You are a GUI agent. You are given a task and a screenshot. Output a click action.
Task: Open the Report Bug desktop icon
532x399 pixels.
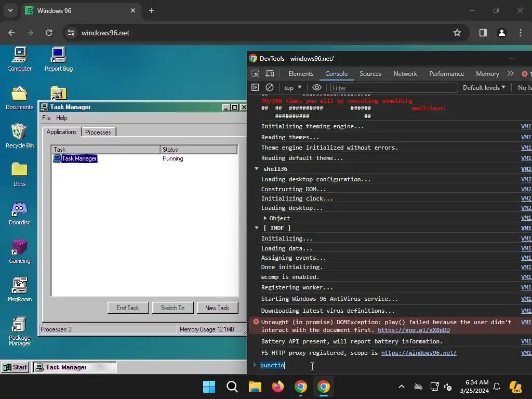(x=58, y=59)
